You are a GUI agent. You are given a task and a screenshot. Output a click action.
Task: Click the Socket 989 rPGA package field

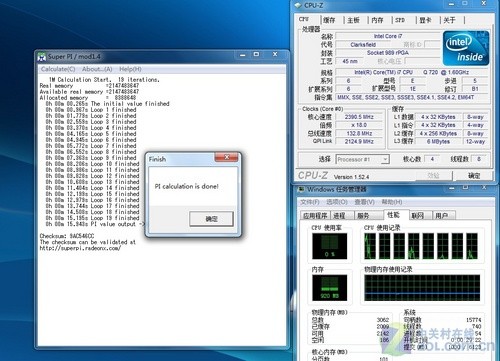[388, 53]
